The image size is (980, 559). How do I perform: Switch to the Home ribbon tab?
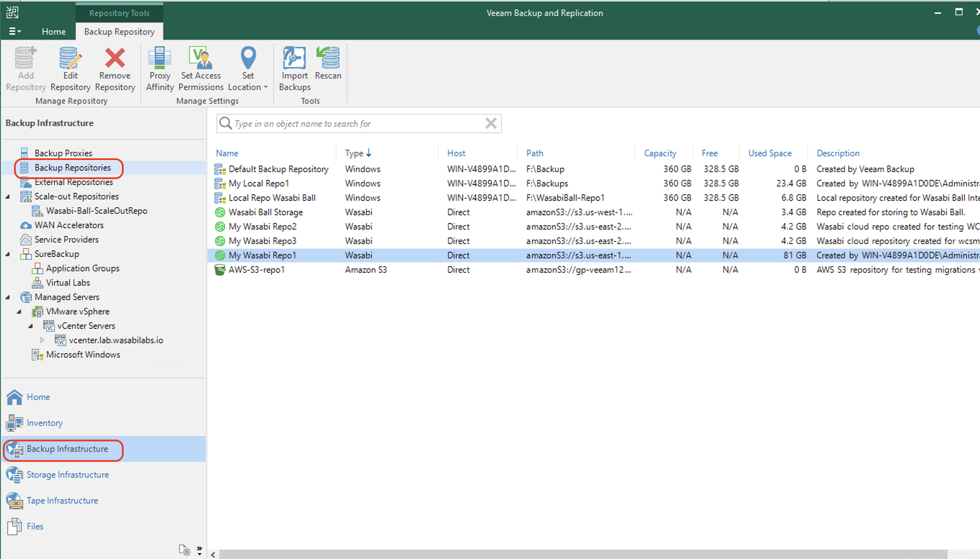[54, 32]
